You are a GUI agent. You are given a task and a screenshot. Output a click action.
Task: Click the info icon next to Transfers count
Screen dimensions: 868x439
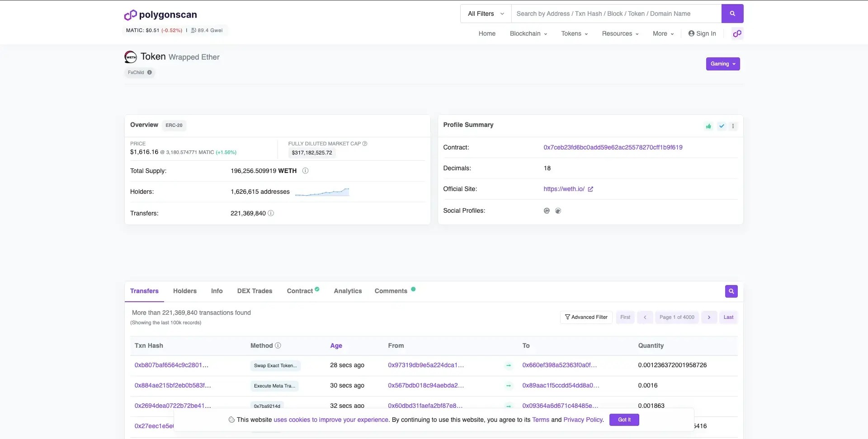pos(271,213)
